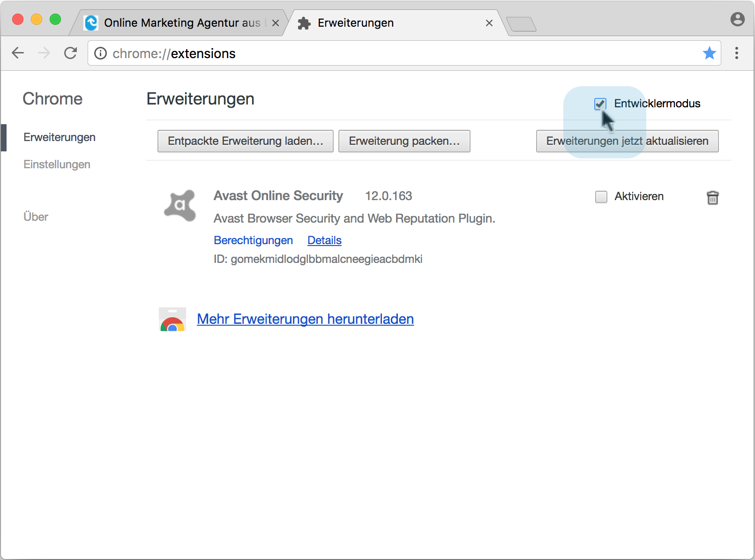Open Über in the sidebar
The height and width of the screenshot is (560, 755).
point(36,217)
